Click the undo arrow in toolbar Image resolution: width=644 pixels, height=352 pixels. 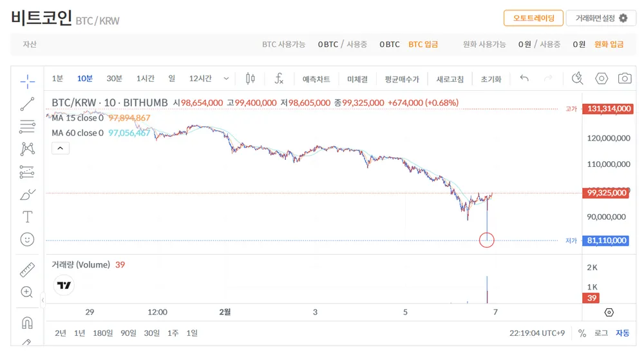point(524,79)
